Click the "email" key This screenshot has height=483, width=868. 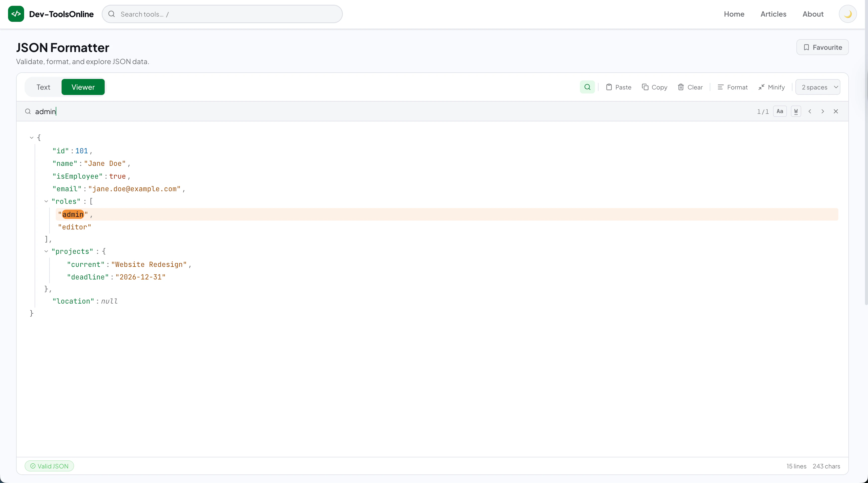[67, 189]
